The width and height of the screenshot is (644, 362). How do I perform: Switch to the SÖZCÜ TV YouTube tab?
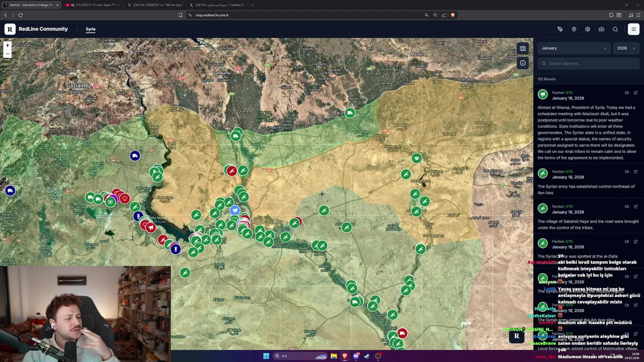pyautogui.click(x=93, y=5)
